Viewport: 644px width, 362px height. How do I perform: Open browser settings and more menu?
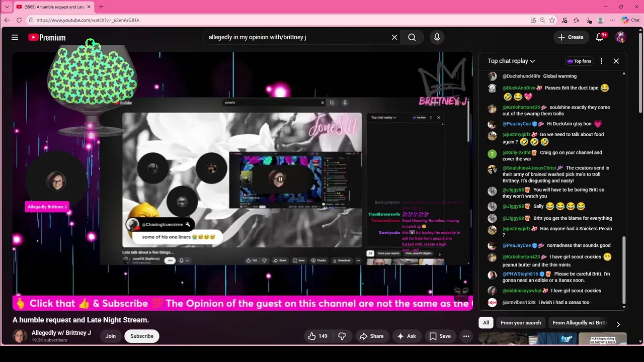point(612,20)
